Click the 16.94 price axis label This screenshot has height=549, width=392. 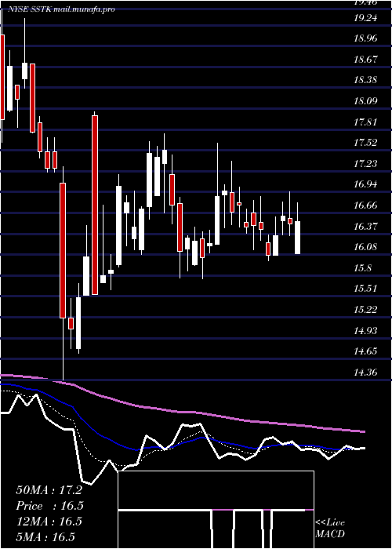[366, 184]
